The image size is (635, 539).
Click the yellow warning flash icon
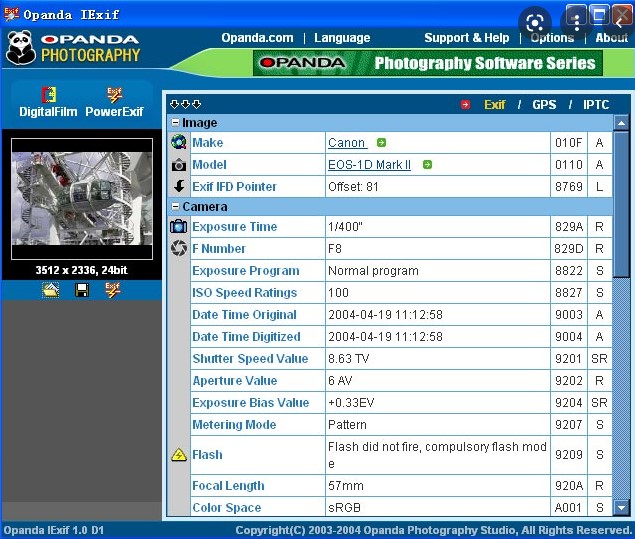click(179, 455)
